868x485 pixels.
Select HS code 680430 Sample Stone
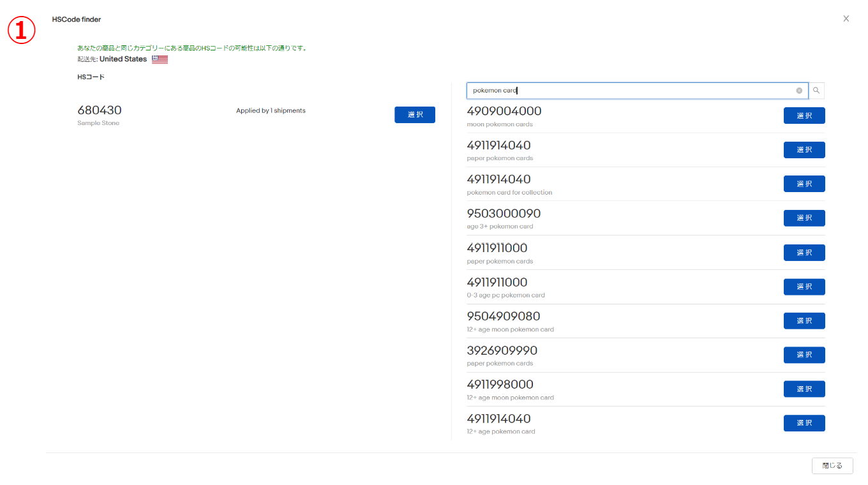click(414, 115)
